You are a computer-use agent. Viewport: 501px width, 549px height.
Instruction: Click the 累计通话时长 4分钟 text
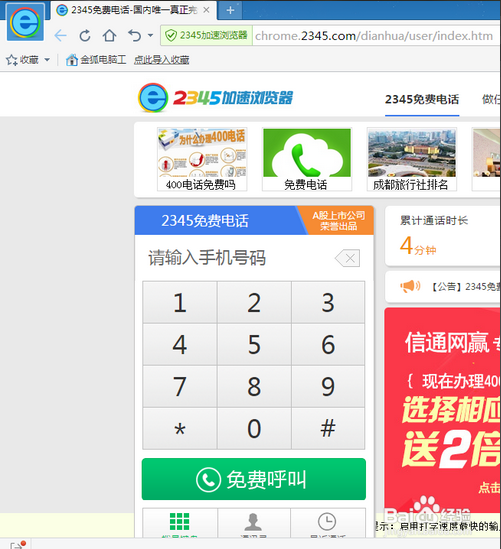tap(434, 237)
